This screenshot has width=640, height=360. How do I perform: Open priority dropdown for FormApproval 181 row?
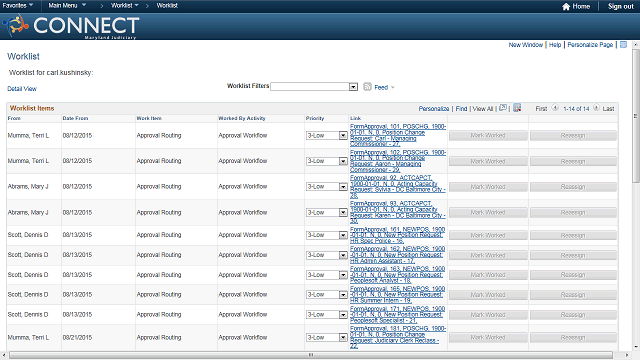pos(327,338)
